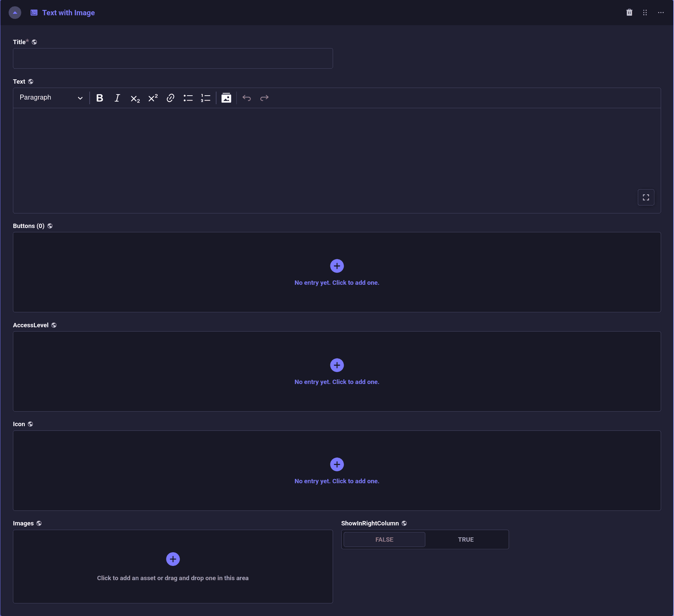Click the Title input field
This screenshot has height=616, width=674.
173,58
